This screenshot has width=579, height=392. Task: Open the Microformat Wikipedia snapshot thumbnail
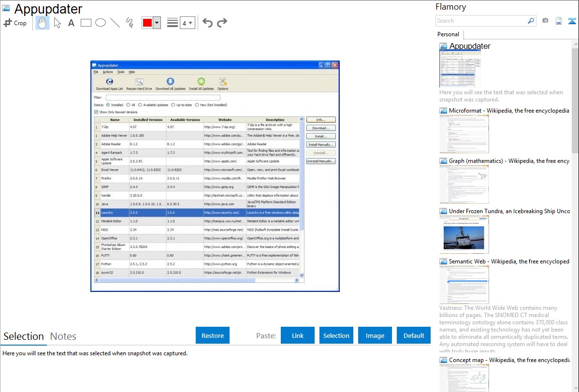[464, 134]
